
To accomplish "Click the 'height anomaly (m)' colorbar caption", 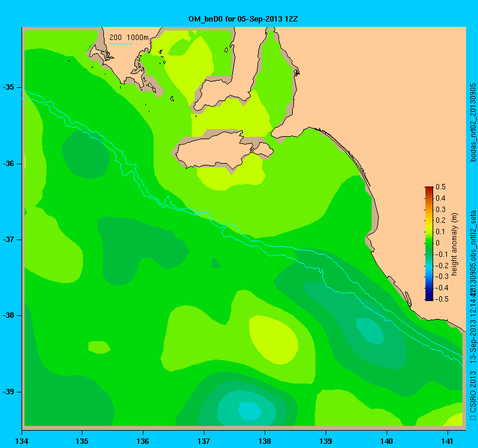I will (455, 244).
